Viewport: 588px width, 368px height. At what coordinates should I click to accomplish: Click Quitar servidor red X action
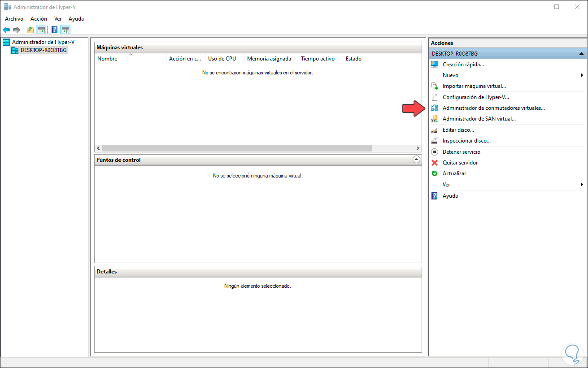[460, 163]
